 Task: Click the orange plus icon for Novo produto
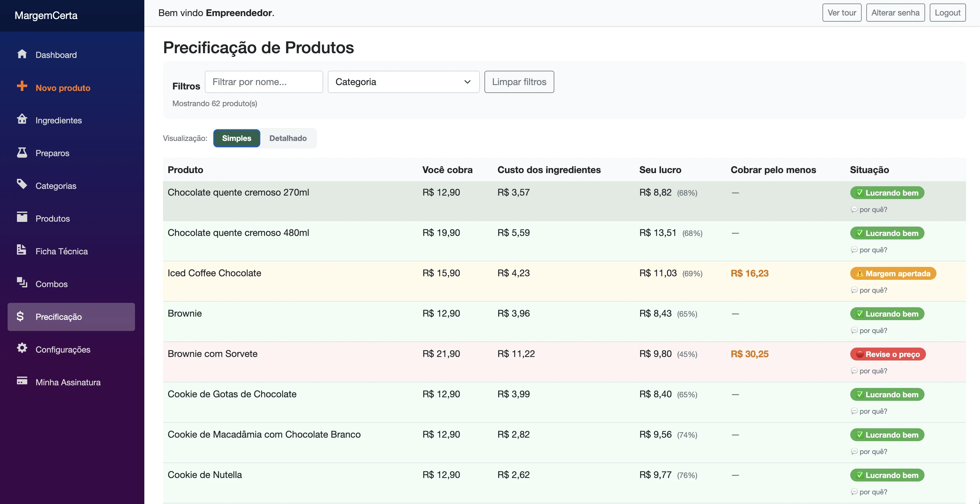22,86
